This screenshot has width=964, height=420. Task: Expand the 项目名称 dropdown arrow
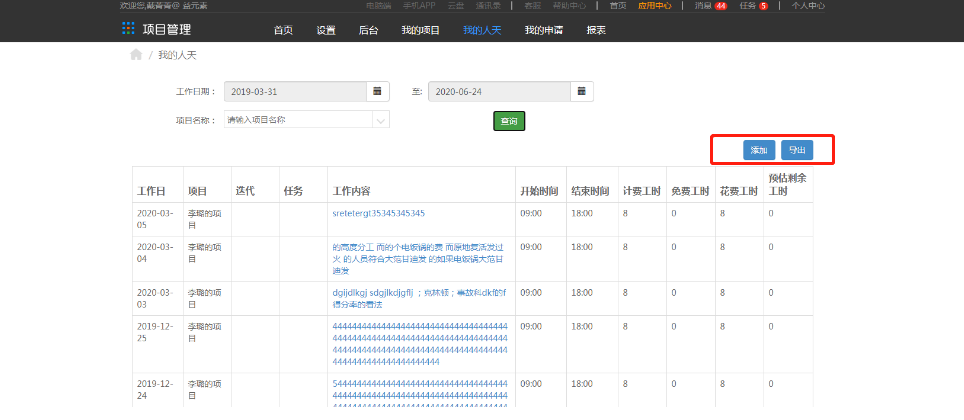pos(381,120)
